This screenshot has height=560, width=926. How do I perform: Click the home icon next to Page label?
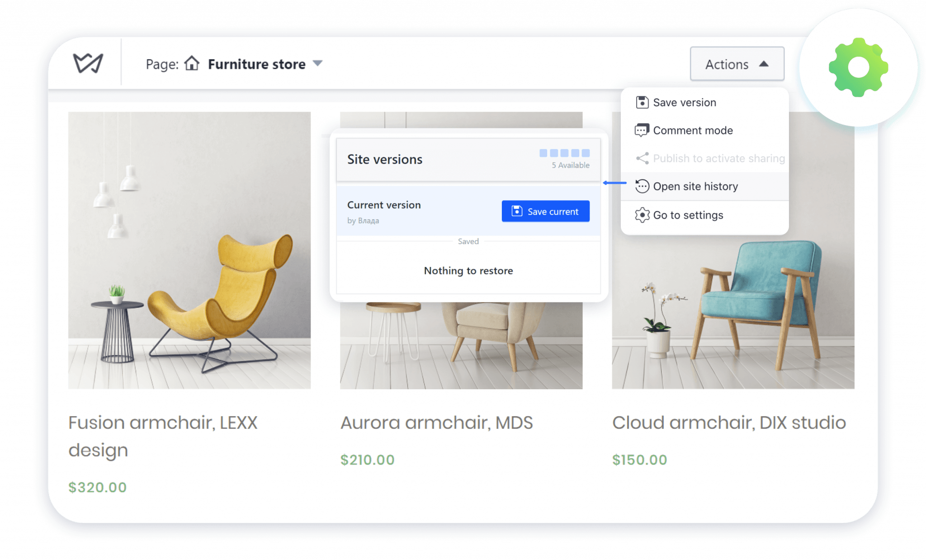(192, 64)
